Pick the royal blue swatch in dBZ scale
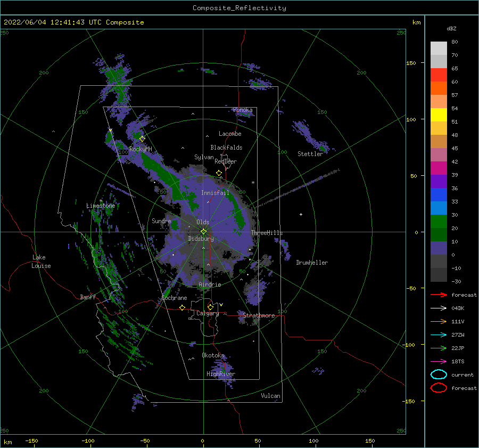This screenshot has width=479, height=448. pos(439,195)
